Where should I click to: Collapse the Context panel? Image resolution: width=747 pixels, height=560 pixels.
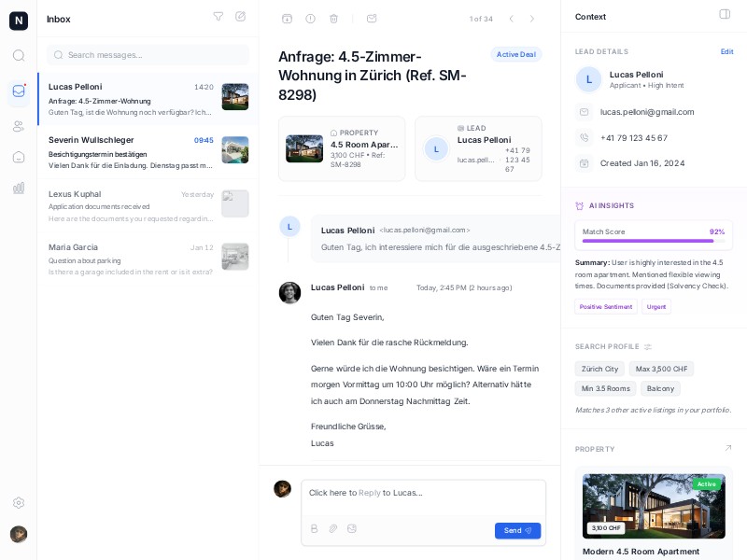(726, 13)
